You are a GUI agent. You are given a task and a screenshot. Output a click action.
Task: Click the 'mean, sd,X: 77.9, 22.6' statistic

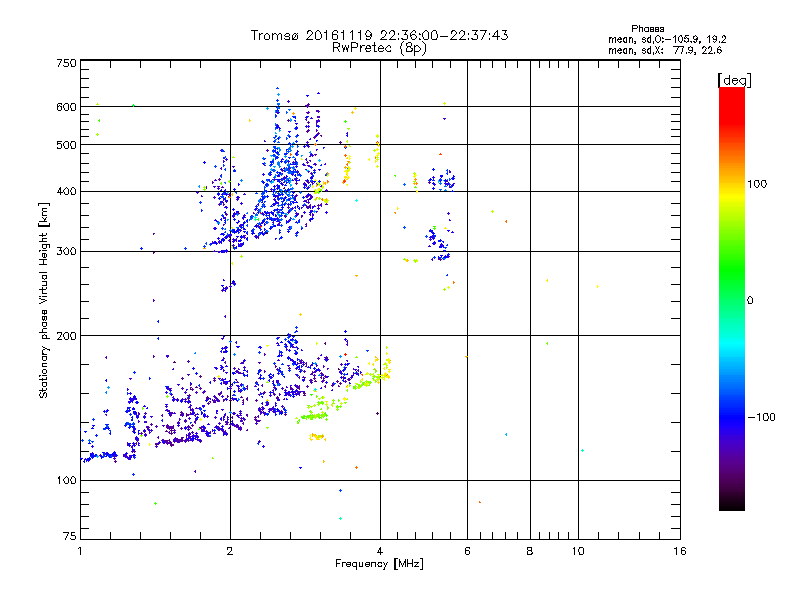665,50
